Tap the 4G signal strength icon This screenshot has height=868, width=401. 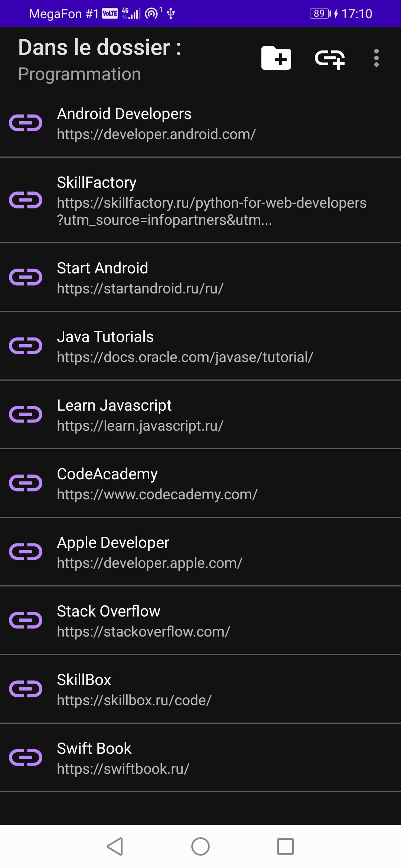point(131,13)
